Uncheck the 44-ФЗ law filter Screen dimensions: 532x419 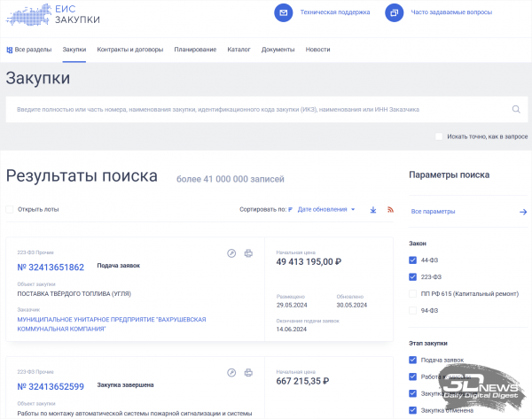[412, 260]
